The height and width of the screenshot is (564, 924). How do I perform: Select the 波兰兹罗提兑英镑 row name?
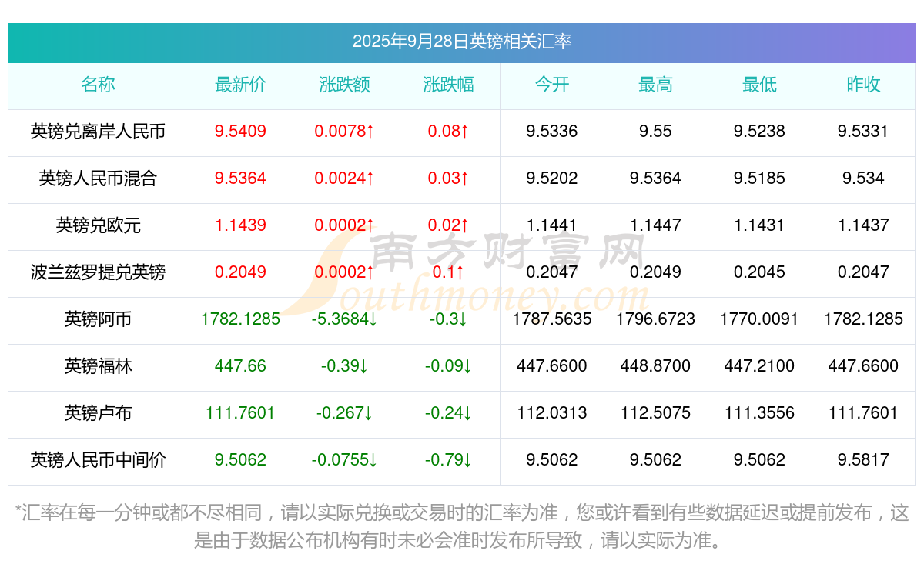point(98,272)
